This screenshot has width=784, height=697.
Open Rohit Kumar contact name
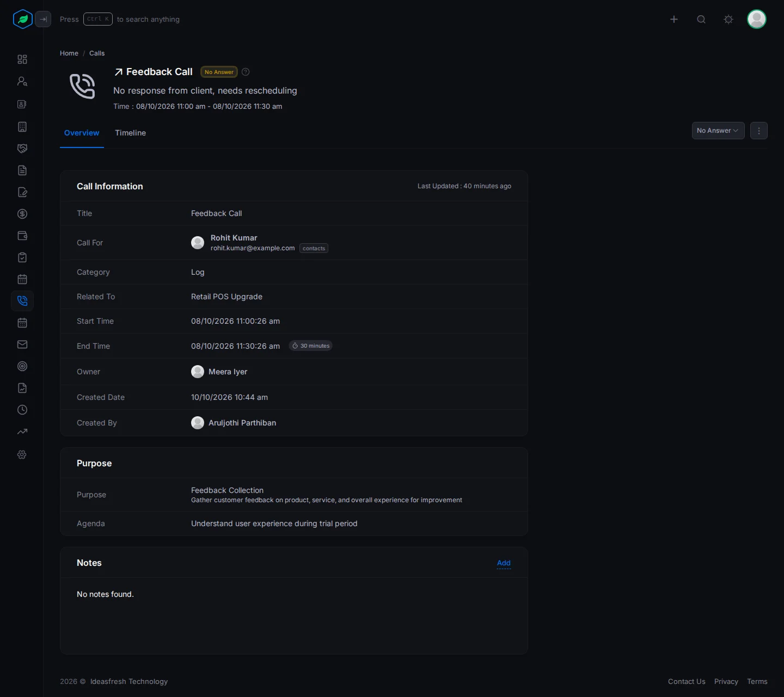pyautogui.click(x=234, y=238)
